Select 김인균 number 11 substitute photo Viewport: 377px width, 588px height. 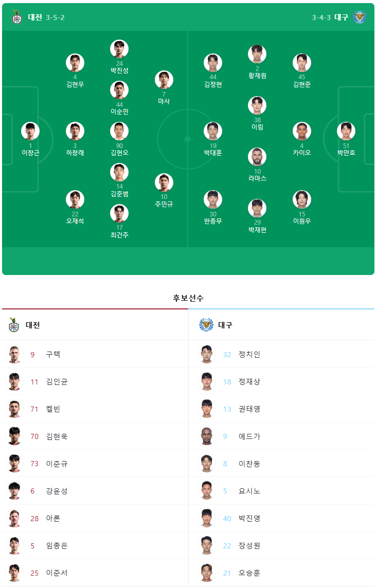coord(14,382)
